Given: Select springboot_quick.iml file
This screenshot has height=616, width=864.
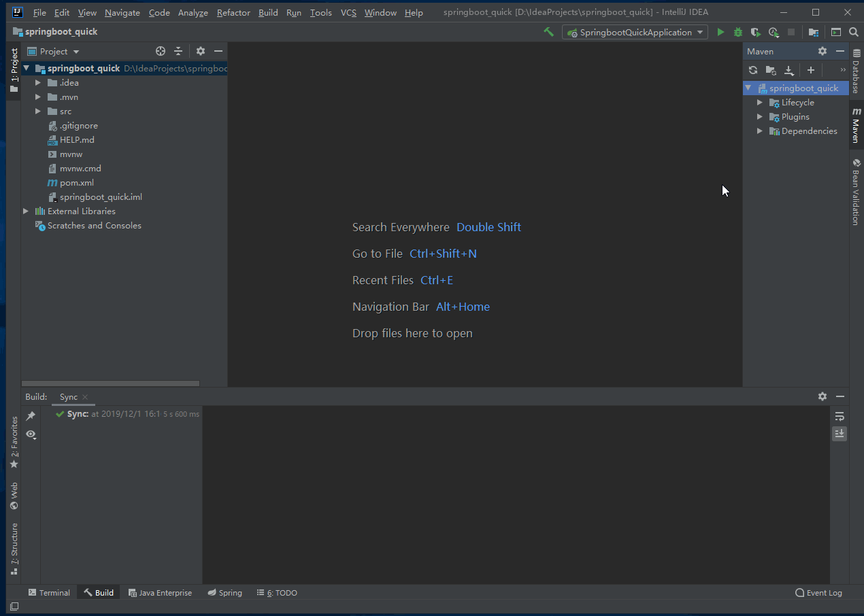Looking at the screenshot, I should point(101,197).
